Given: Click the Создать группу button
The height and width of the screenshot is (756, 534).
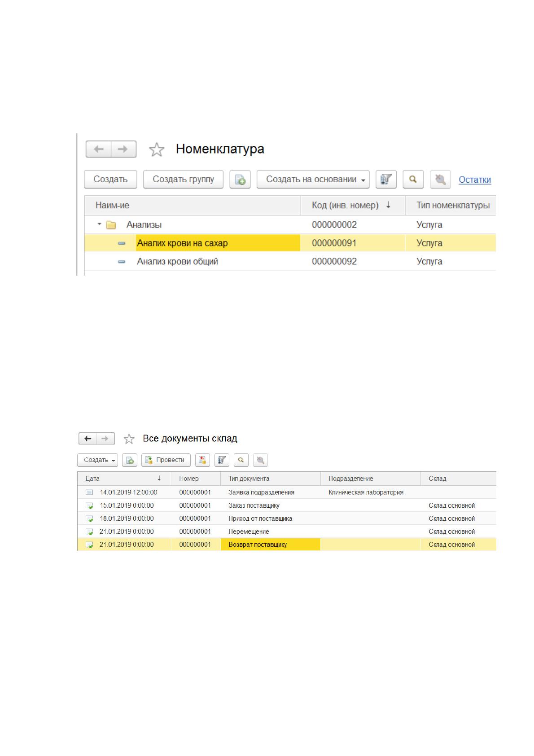Looking at the screenshot, I should [x=183, y=179].
